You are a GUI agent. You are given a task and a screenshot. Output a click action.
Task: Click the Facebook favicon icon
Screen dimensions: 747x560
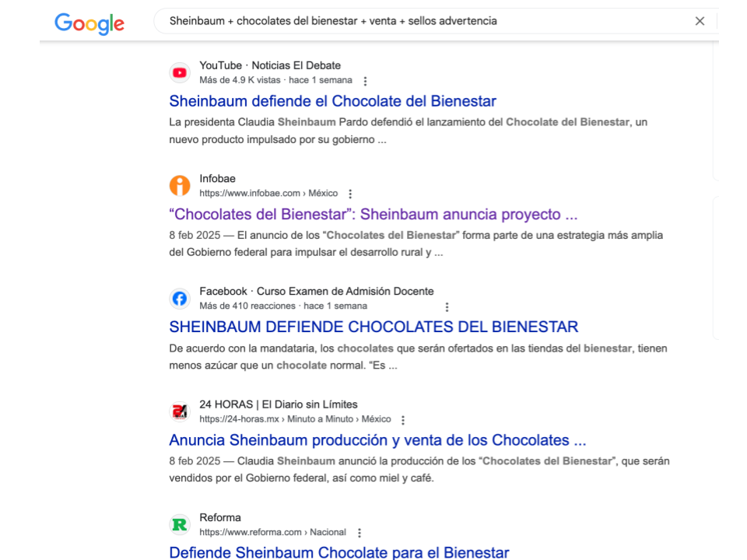180,299
